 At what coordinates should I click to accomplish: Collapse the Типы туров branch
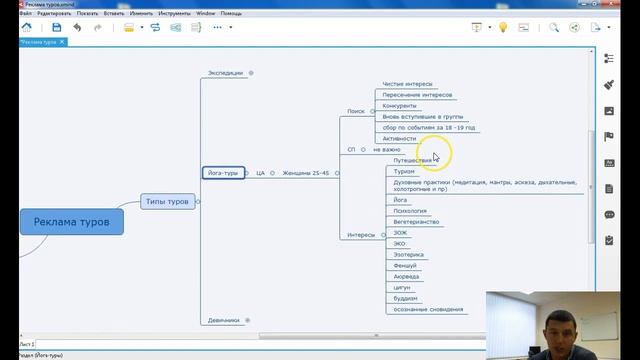point(198,202)
